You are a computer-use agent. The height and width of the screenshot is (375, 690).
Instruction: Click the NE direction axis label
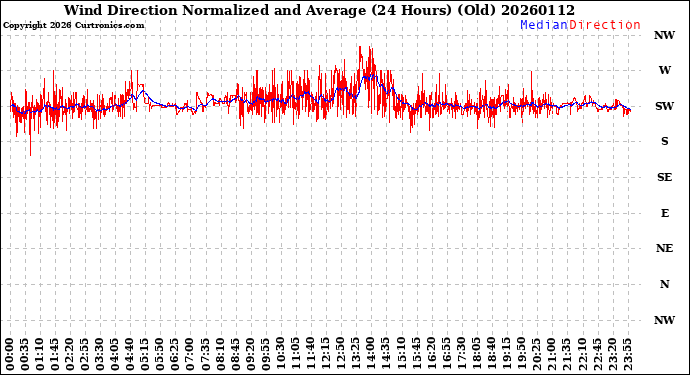[664, 248]
